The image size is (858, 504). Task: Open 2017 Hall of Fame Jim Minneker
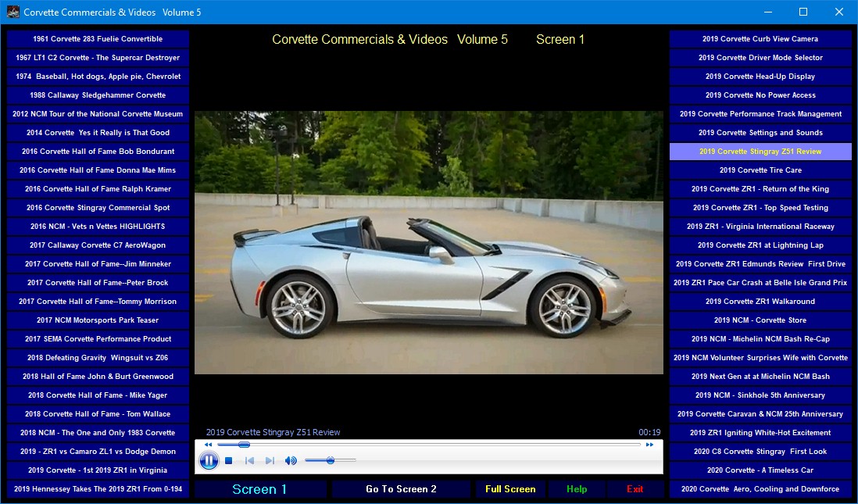coord(98,264)
